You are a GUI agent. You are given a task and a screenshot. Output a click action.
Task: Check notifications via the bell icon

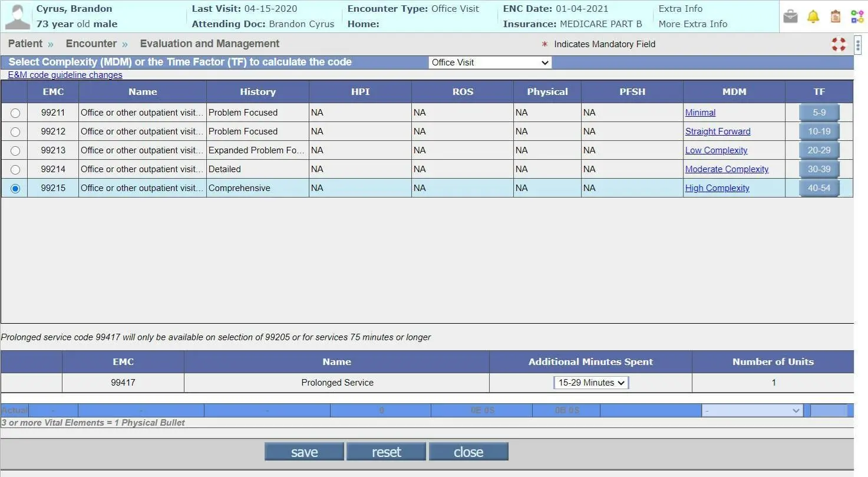(813, 16)
